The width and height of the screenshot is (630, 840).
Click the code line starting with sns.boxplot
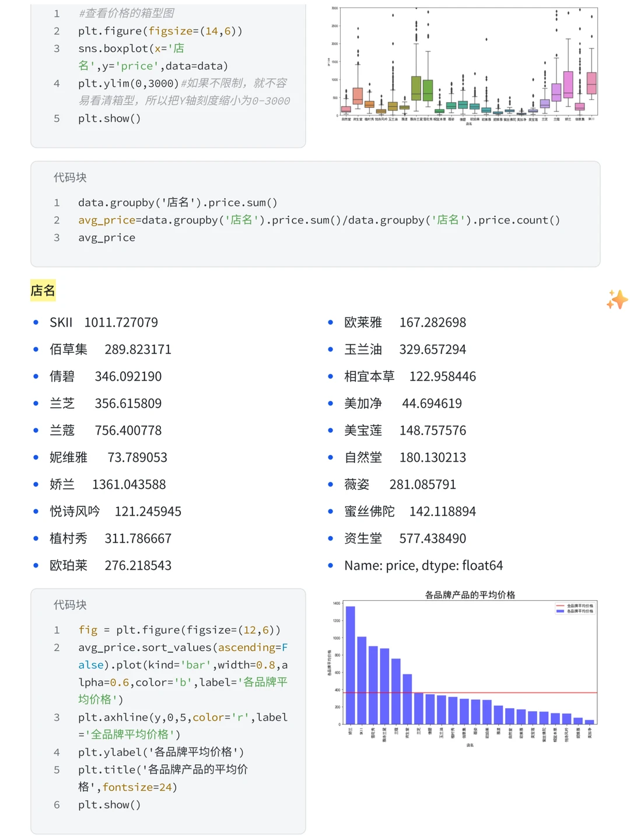pos(153,57)
